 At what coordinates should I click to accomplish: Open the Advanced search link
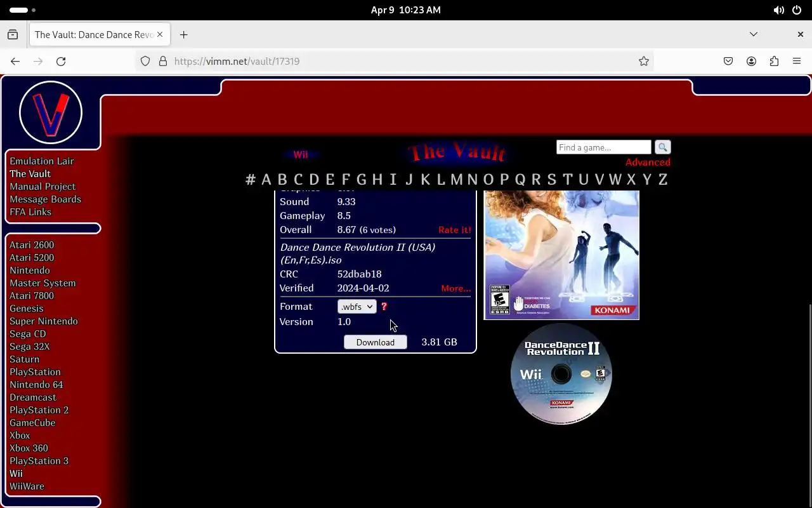[x=648, y=162]
